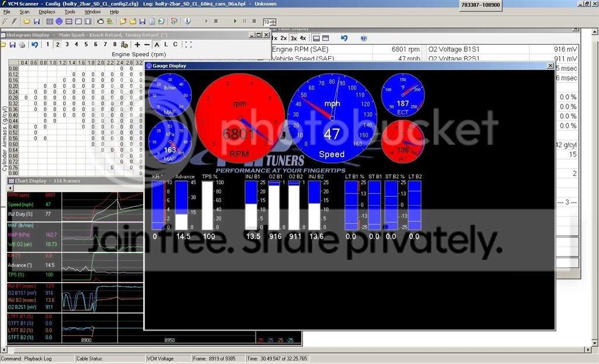Click the play button in main toolbar
Screen dimensions: 599x364
coord(235,22)
